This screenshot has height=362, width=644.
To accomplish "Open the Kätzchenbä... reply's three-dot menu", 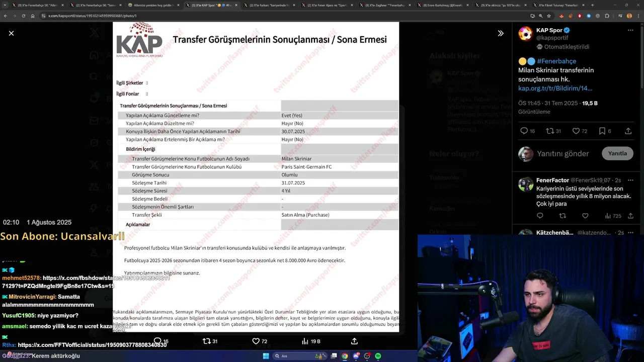I will coord(630,233).
